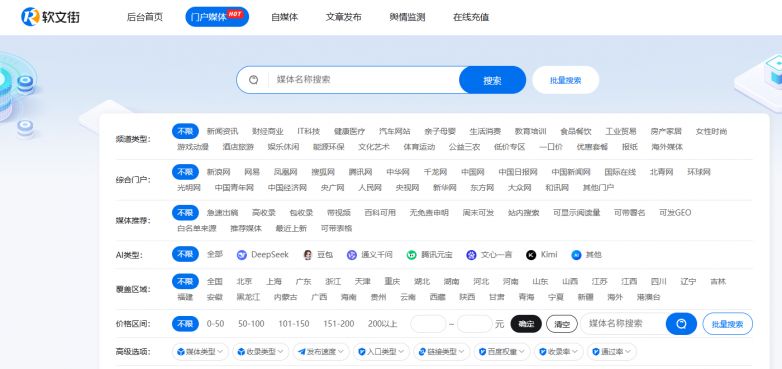Screen dimensions: 782x369
Task: Choose the 0-50 price range
Action: pos(215,324)
